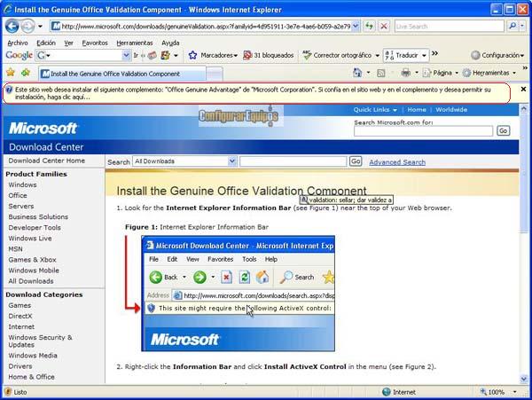Screen dimensions: 532x400
Task: Click the Worldwide link
Action: [x=451, y=110]
